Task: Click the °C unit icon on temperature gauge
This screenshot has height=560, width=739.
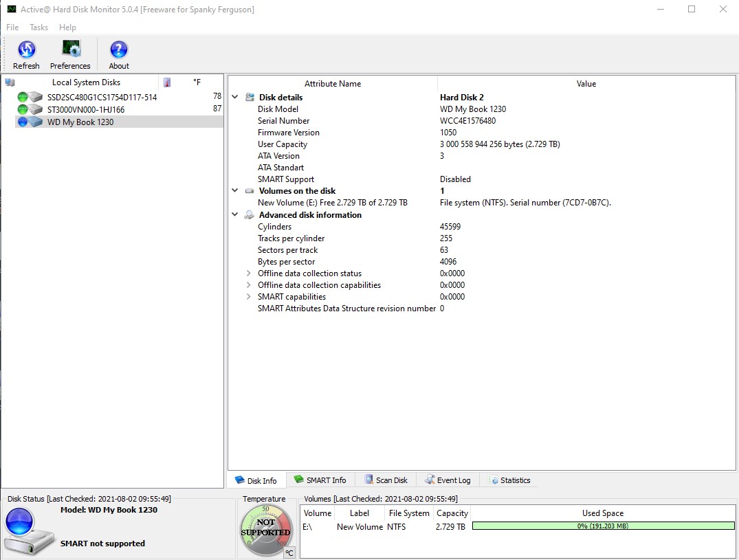Action: tap(289, 552)
